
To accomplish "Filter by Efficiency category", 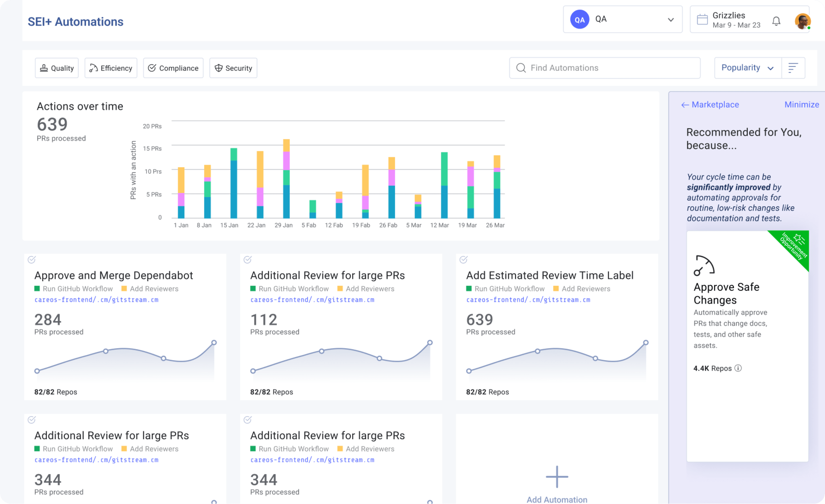I will 111,68.
